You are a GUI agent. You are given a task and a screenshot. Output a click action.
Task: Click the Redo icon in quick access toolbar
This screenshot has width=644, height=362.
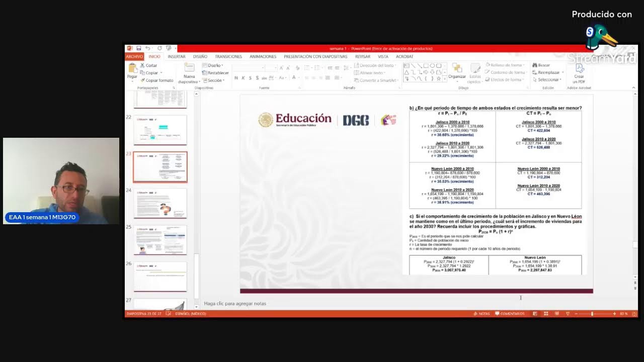pyautogui.click(x=159, y=48)
